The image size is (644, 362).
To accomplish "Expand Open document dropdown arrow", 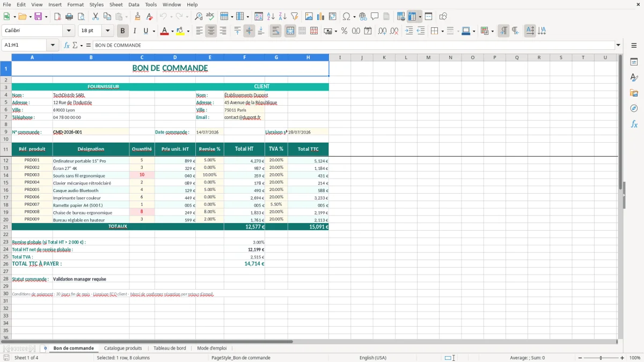I will (x=30, y=17).
